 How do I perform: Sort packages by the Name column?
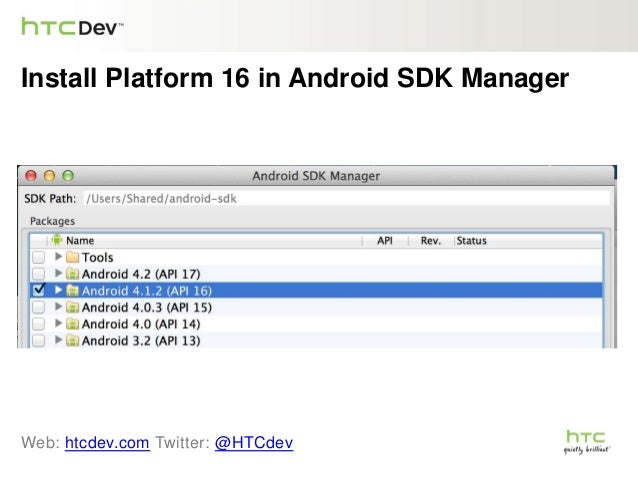pyautogui.click(x=80, y=241)
